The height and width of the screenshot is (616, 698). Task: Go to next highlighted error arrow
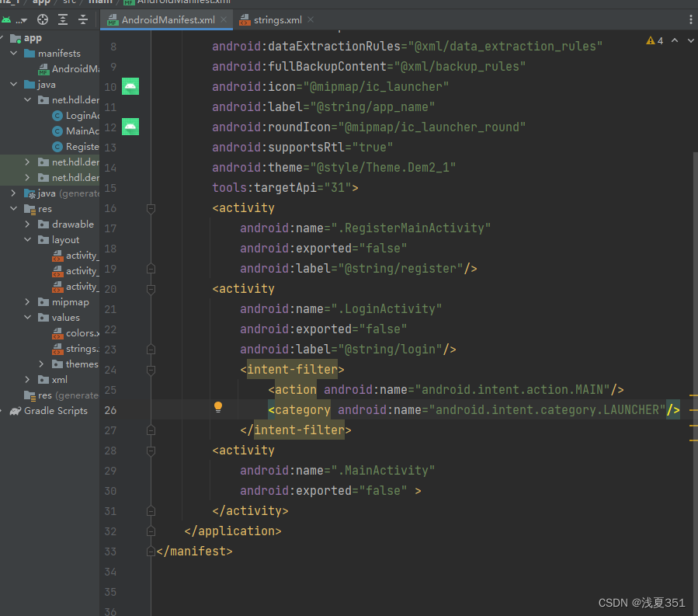[x=691, y=40]
